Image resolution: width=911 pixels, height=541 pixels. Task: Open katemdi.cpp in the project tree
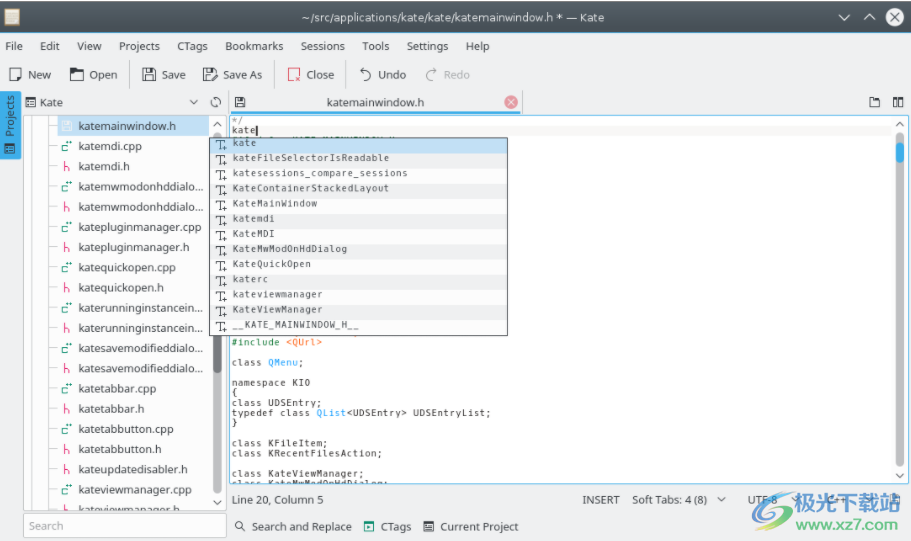[x=110, y=146]
